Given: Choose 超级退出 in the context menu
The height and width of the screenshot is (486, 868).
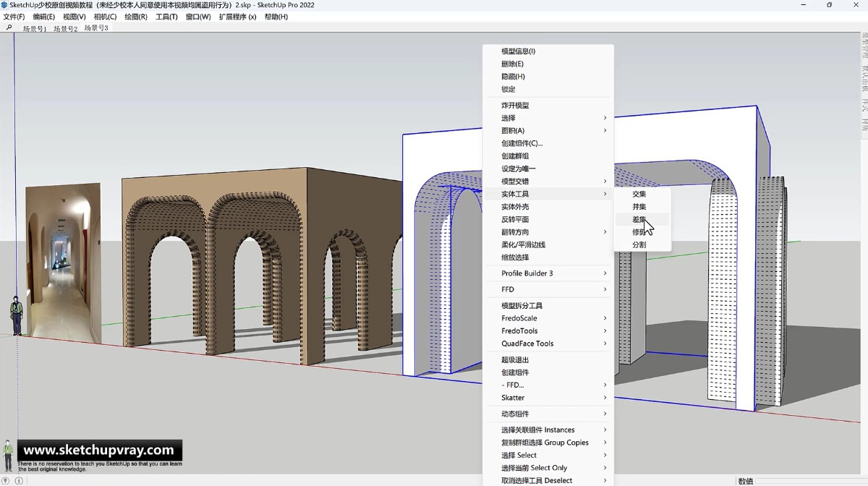Looking at the screenshot, I should click(x=548, y=360).
